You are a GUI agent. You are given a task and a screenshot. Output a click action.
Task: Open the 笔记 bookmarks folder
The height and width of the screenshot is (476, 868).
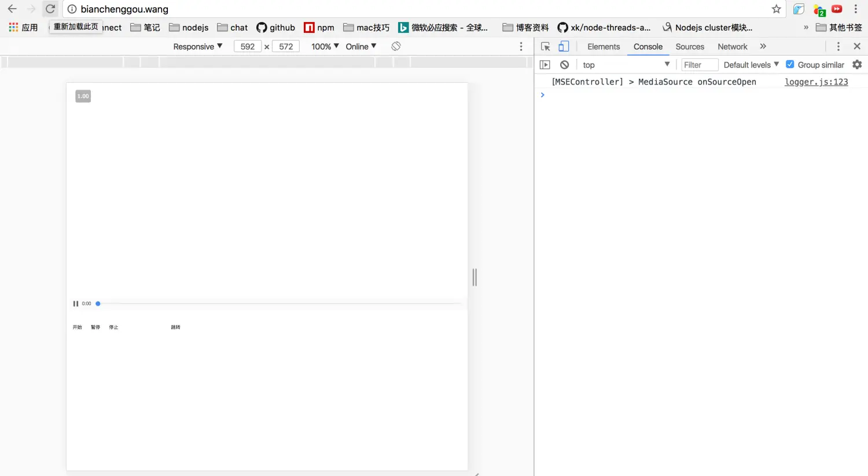[x=145, y=27]
